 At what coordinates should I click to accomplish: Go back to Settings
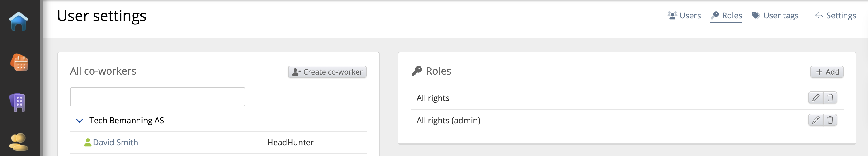835,16
